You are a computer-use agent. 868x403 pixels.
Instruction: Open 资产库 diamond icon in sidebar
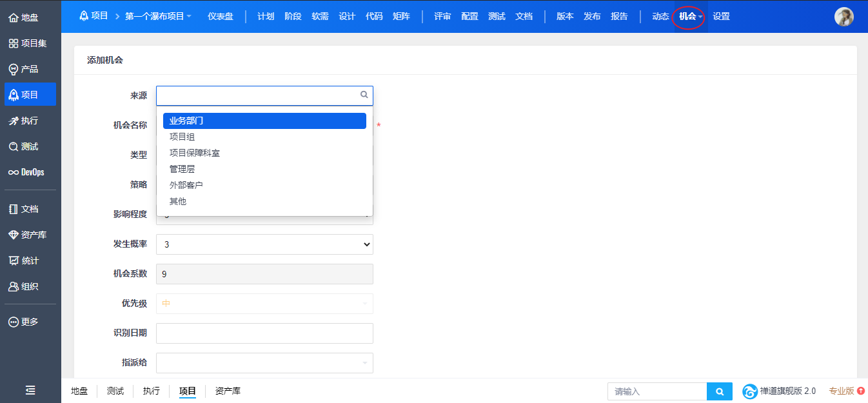(13, 235)
